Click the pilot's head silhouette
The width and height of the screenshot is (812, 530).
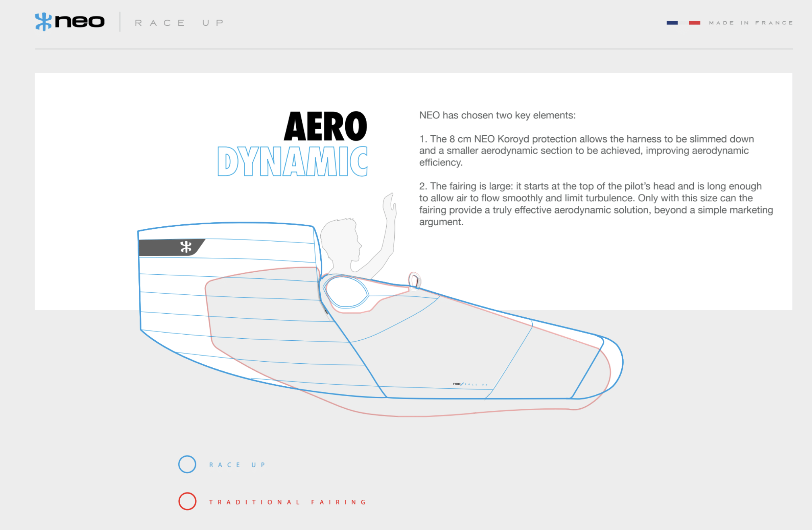coord(341,238)
